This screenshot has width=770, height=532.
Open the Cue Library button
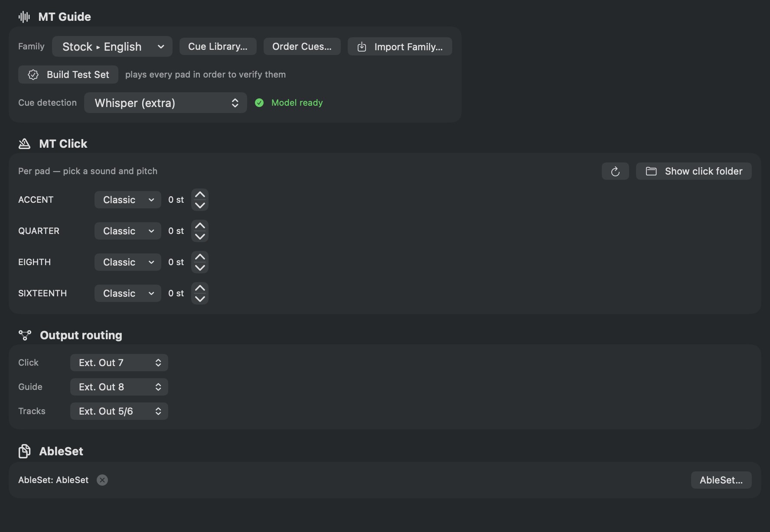(x=218, y=46)
